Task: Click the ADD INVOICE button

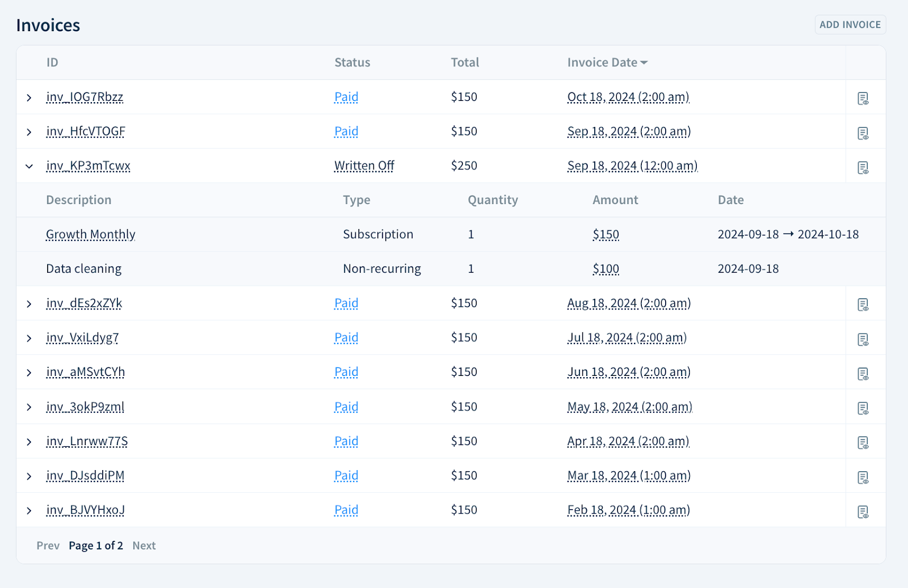Action: pos(850,24)
